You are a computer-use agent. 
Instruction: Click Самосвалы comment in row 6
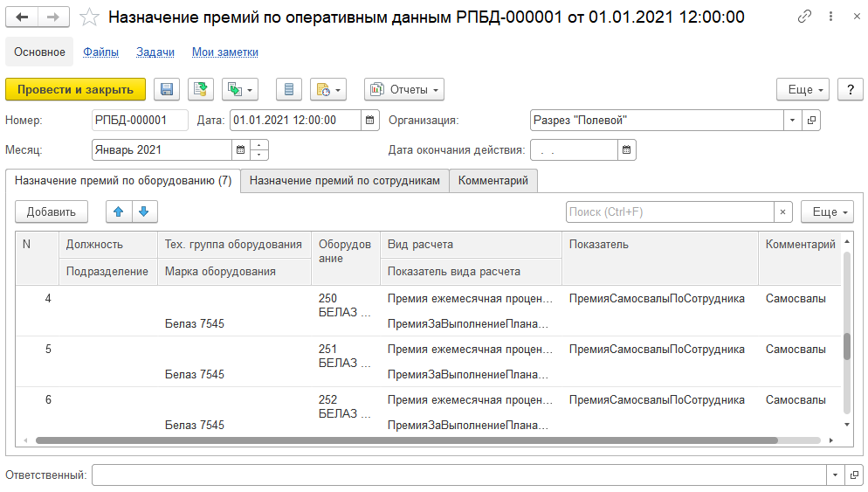(796, 399)
